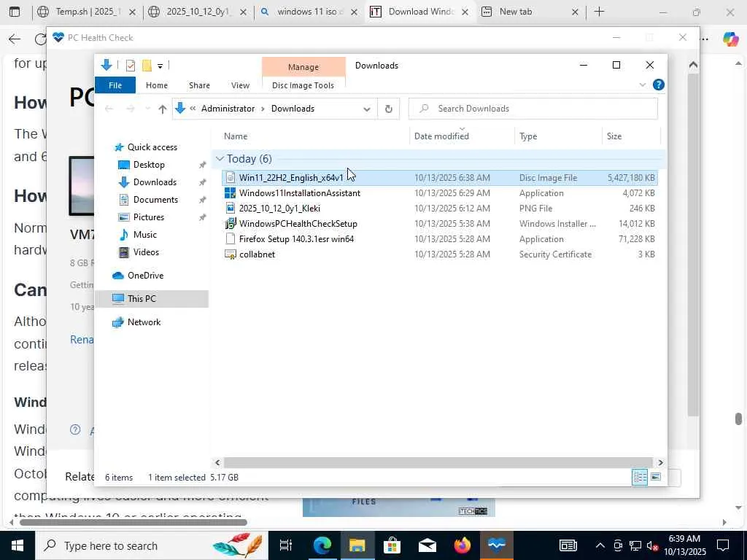
Task: Switch to details view layout icon
Action: (x=639, y=477)
